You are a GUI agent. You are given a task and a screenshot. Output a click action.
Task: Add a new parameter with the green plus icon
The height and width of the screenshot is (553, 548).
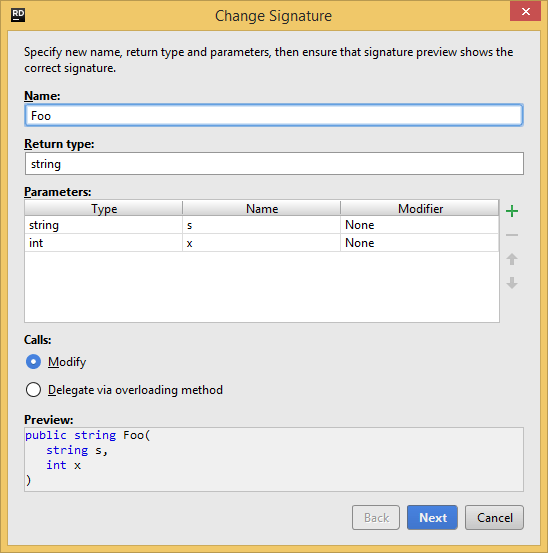[512, 211]
